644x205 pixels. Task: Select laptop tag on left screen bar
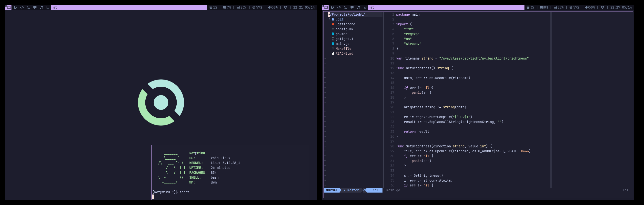pyautogui.click(x=9, y=8)
